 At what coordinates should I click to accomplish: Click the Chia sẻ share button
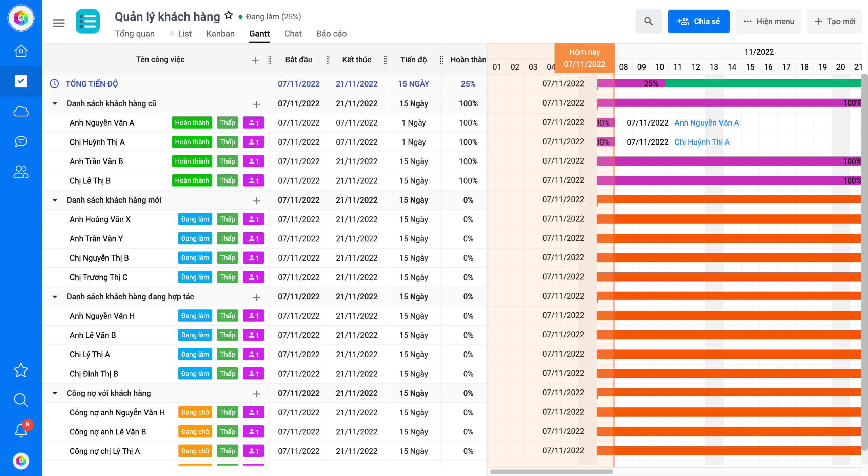(698, 21)
